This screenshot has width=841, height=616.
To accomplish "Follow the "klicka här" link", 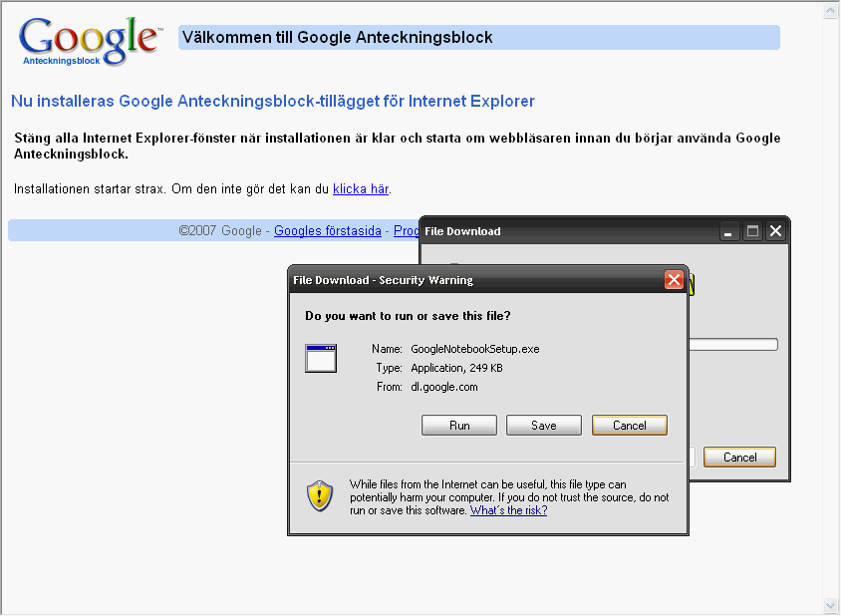I will tap(360, 188).
